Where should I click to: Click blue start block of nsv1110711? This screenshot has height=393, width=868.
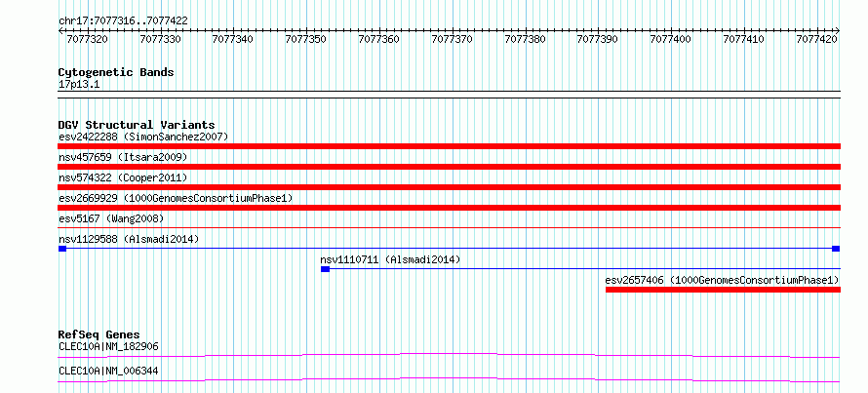point(326,269)
